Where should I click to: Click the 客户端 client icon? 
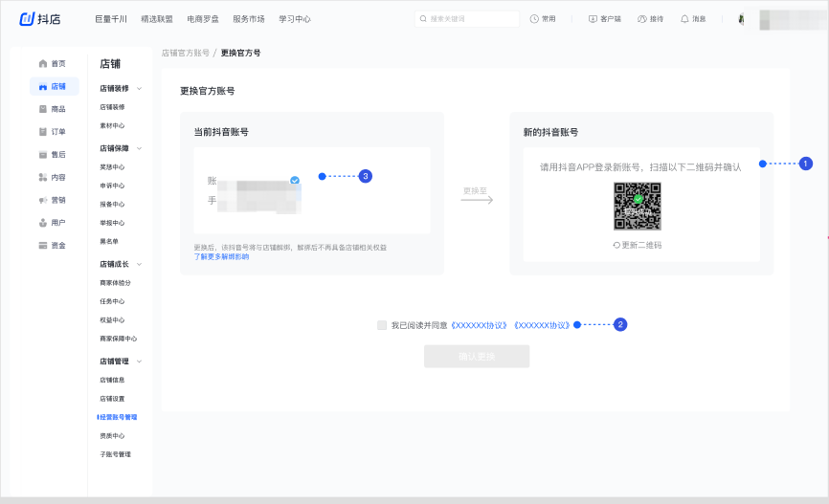point(593,19)
